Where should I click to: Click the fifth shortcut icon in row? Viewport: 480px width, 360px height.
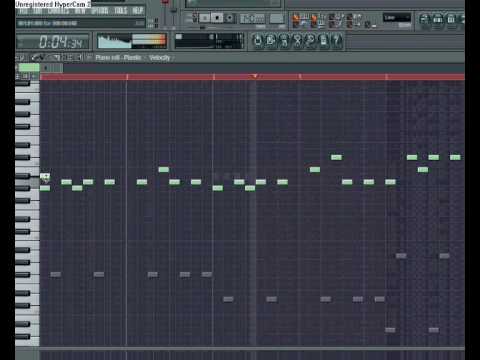[x=310, y=41]
